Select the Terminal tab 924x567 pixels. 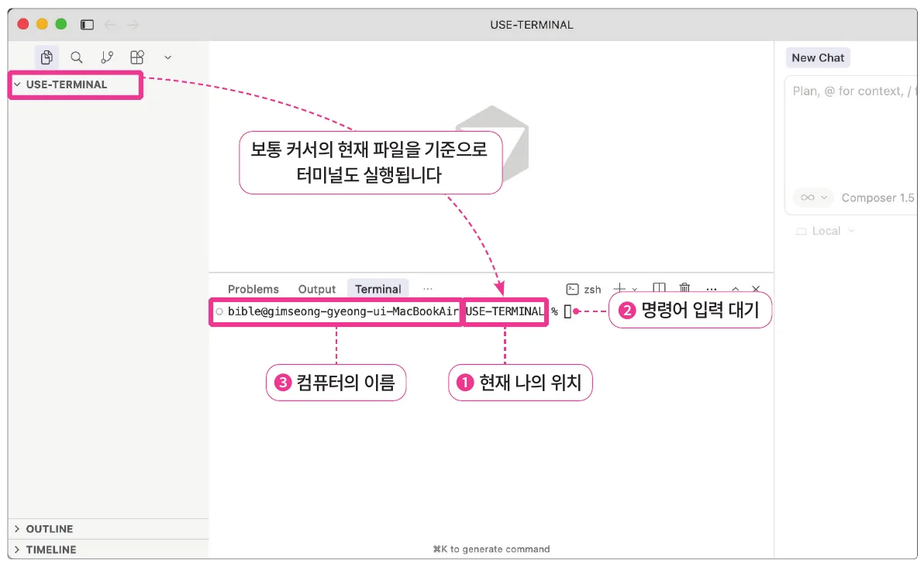coord(378,289)
